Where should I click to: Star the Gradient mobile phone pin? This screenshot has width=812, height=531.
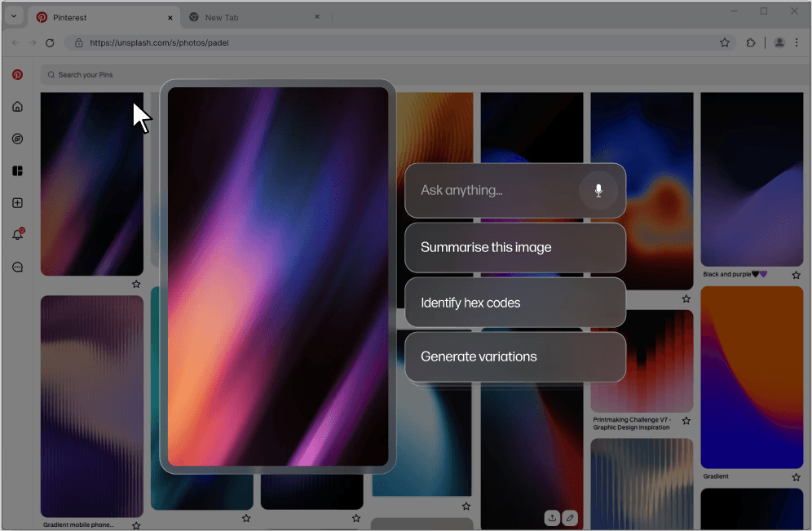point(136,525)
